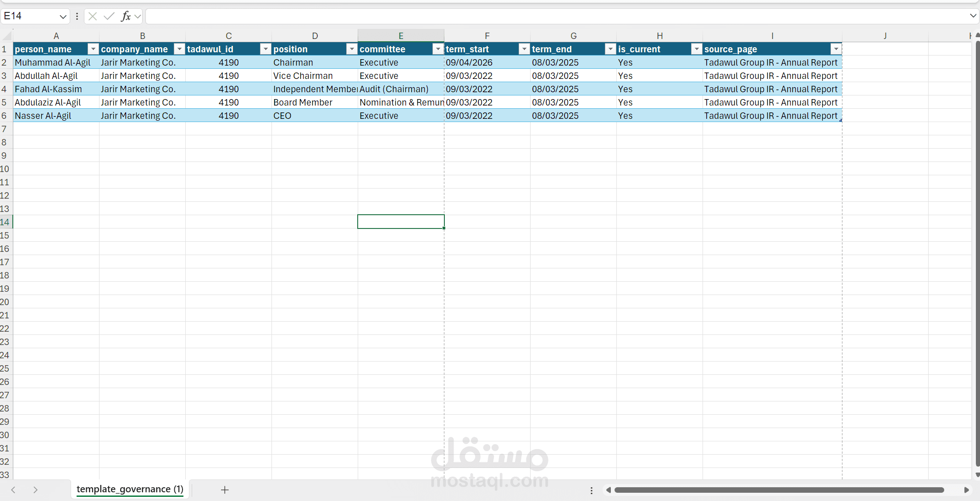The width and height of the screenshot is (980, 501).
Task: Click the 'source_page' header cell text
Action: click(x=731, y=49)
